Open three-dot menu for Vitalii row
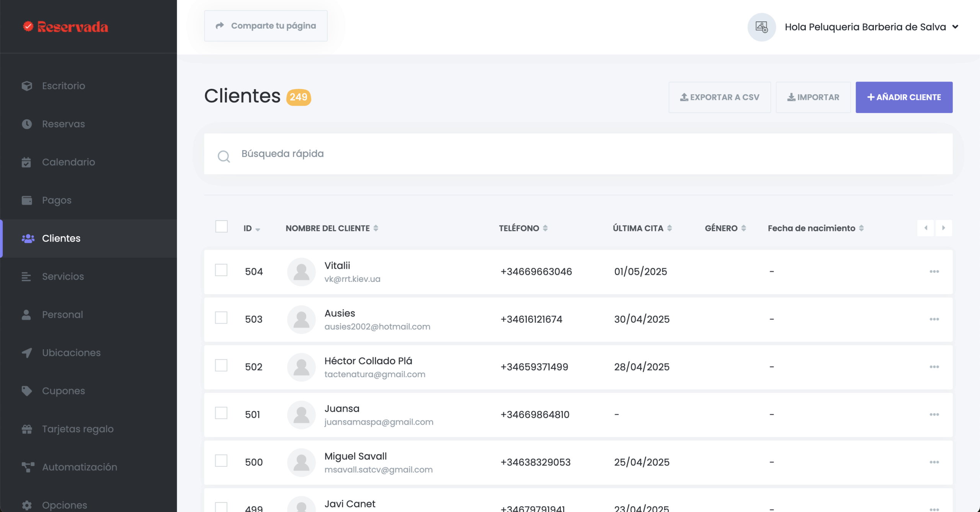Image resolution: width=980 pixels, height=512 pixels. tap(934, 272)
